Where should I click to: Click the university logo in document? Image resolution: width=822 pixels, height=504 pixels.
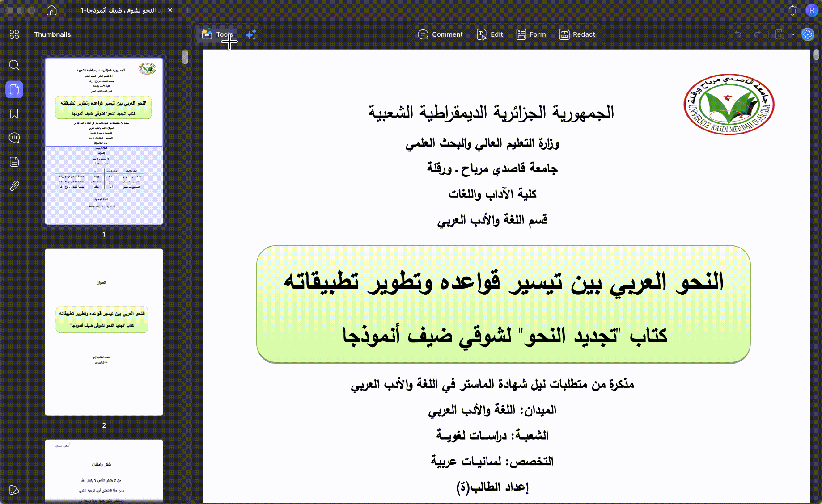(x=729, y=105)
